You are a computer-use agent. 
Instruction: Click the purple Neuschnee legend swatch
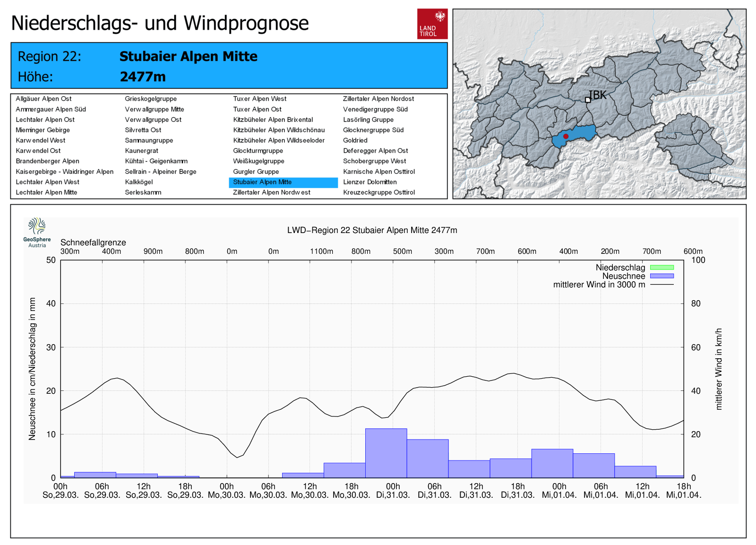[x=661, y=276]
